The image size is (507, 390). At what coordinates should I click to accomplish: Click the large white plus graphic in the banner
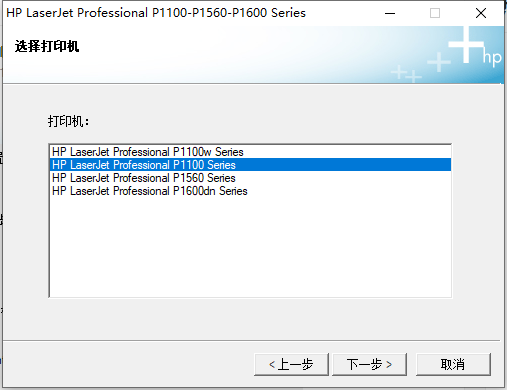pos(466,44)
